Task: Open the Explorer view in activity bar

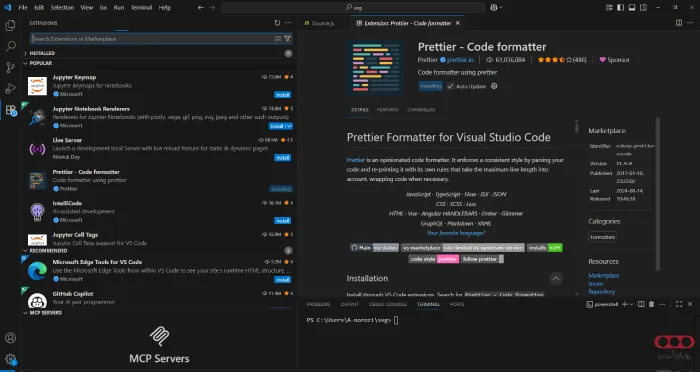Action: [x=10, y=25]
